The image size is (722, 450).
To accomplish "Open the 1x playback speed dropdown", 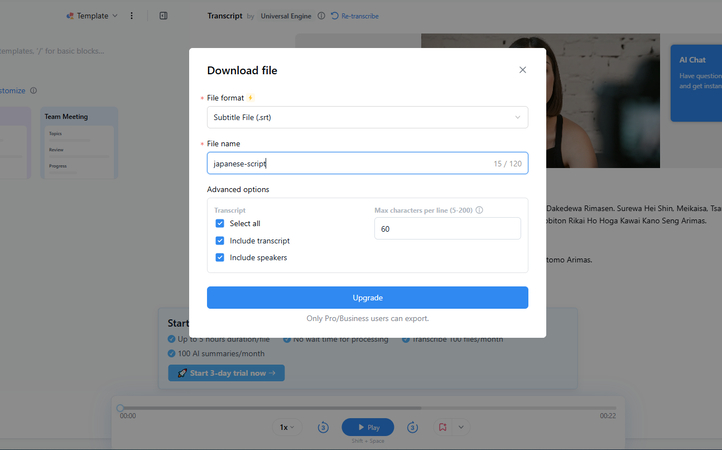I will [286, 427].
